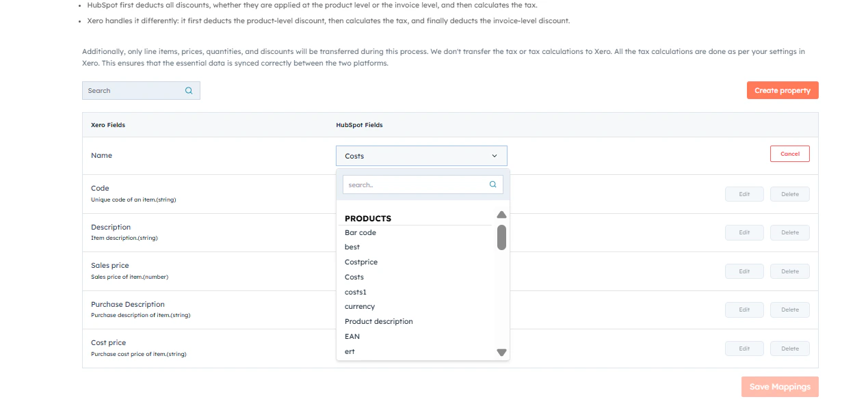Pick 'costs1' from the dropdown
868x410 pixels.
pyautogui.click(x=356, y=292)
